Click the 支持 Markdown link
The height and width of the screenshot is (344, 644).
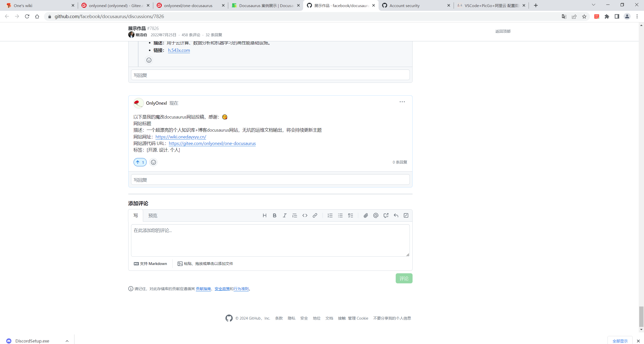[150, 264]
